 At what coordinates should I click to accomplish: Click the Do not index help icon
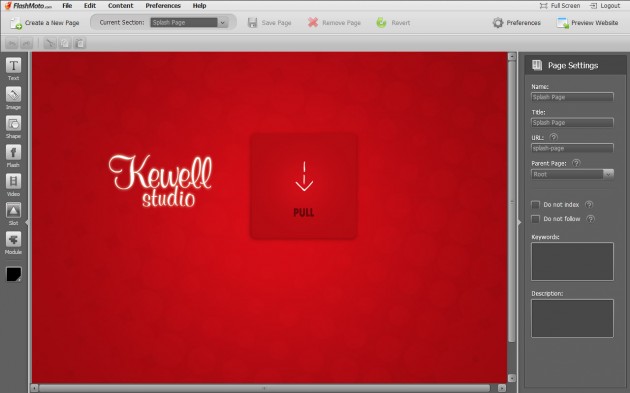click(x=589, y=205)
